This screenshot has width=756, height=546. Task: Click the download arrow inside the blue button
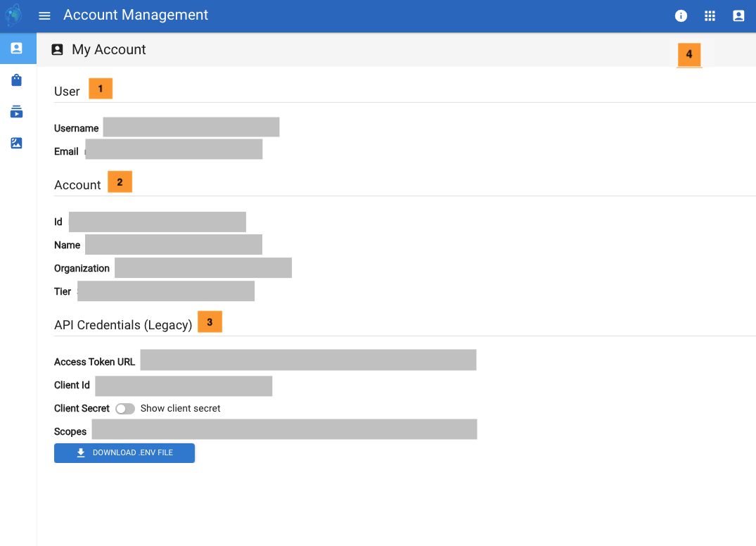pos(79,452)
